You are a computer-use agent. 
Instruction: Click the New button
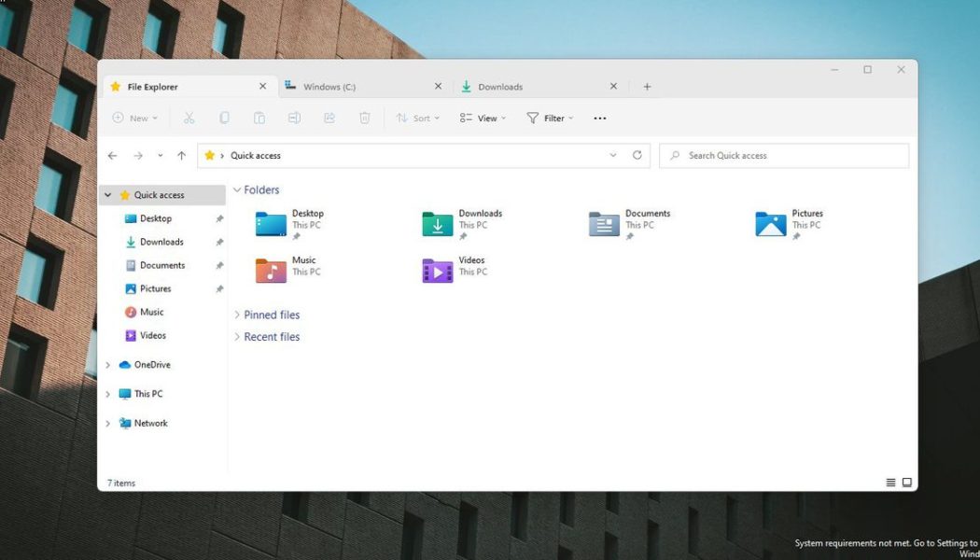(x=135, y=118)
